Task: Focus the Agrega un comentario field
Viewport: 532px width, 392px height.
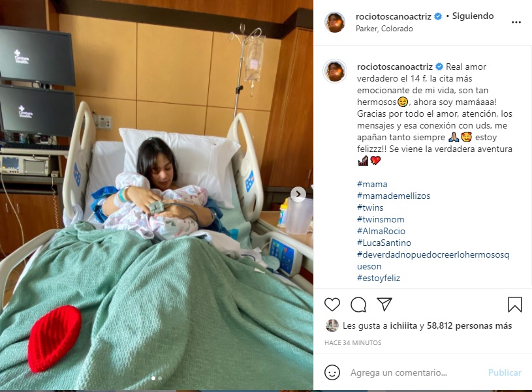Action: tap(416, 372)
